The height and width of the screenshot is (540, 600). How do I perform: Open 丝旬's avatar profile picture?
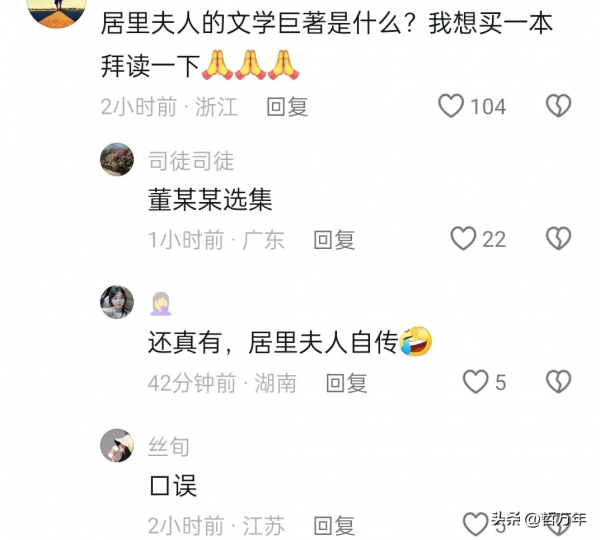point(117,445)
